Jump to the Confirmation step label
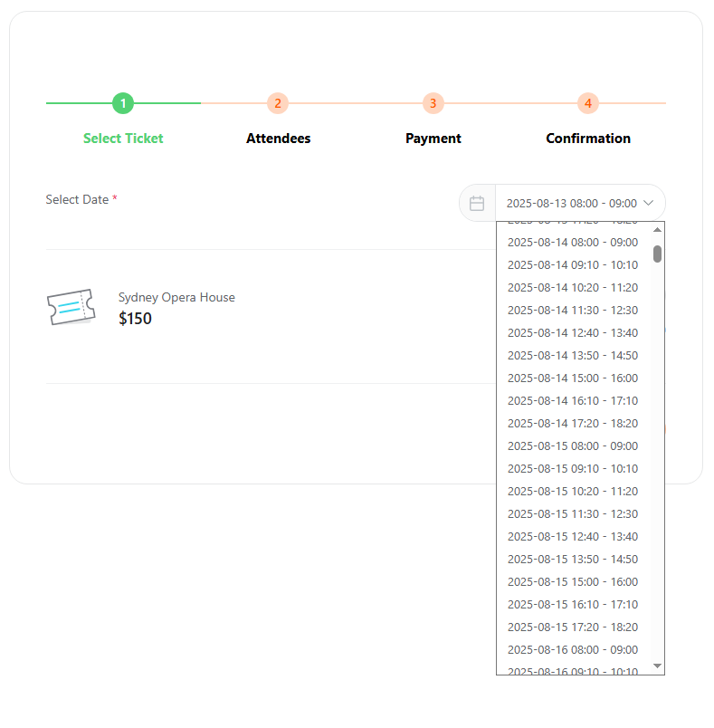 [x=588, y=139]
